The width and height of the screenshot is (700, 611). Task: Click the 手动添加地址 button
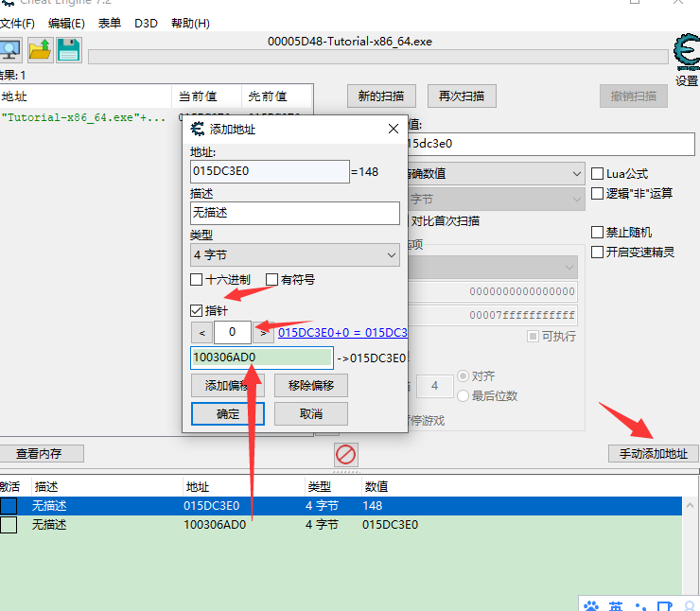(653, 453)
